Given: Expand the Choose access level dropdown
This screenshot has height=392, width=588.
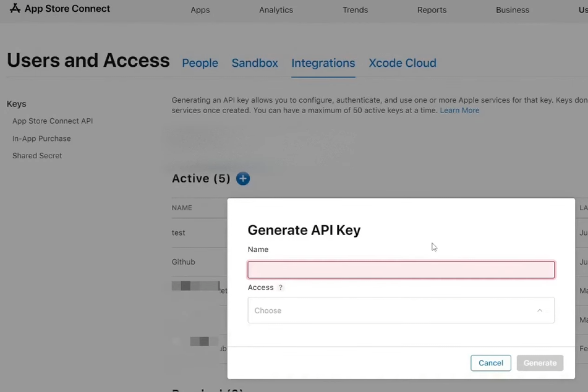Looking at the screenshot, I should [x=401, y=310].
